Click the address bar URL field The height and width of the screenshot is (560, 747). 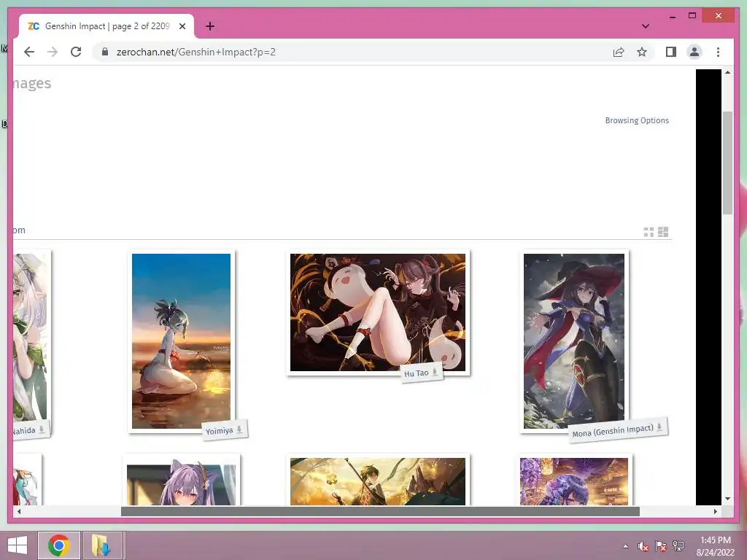tap(352, 52)
